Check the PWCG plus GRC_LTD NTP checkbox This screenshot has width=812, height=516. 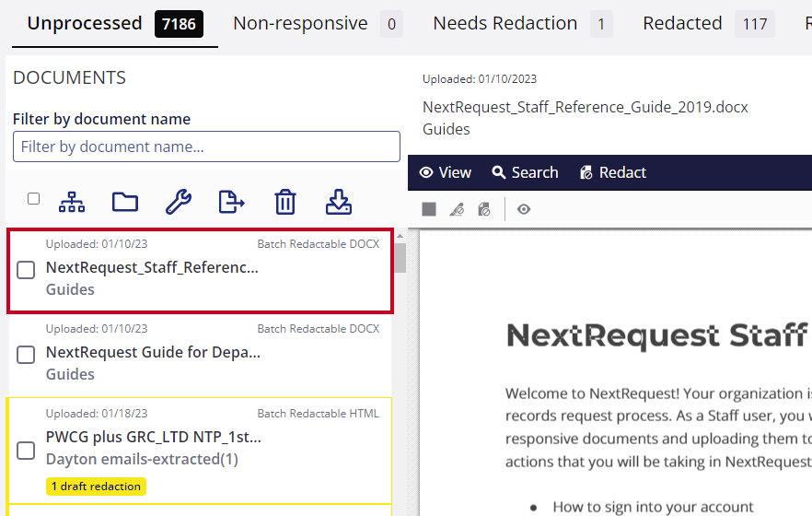coord(26,451)
